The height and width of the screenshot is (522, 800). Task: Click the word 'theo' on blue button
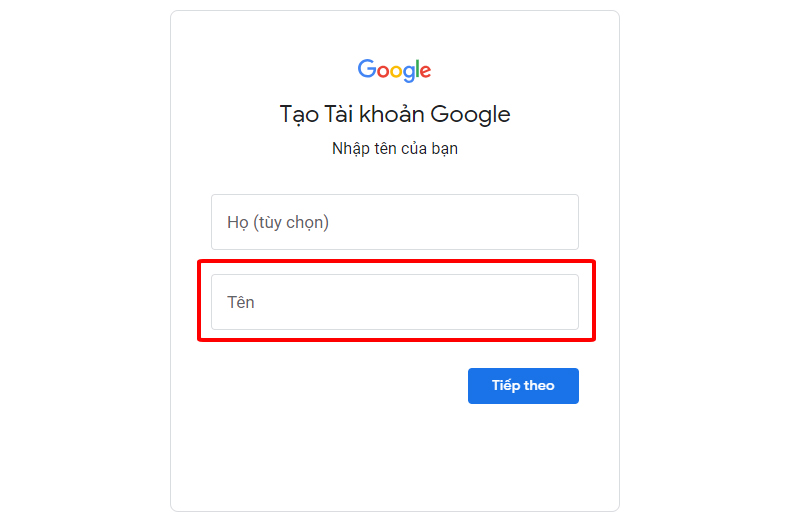pyautogui.click(x=539, y=385)
